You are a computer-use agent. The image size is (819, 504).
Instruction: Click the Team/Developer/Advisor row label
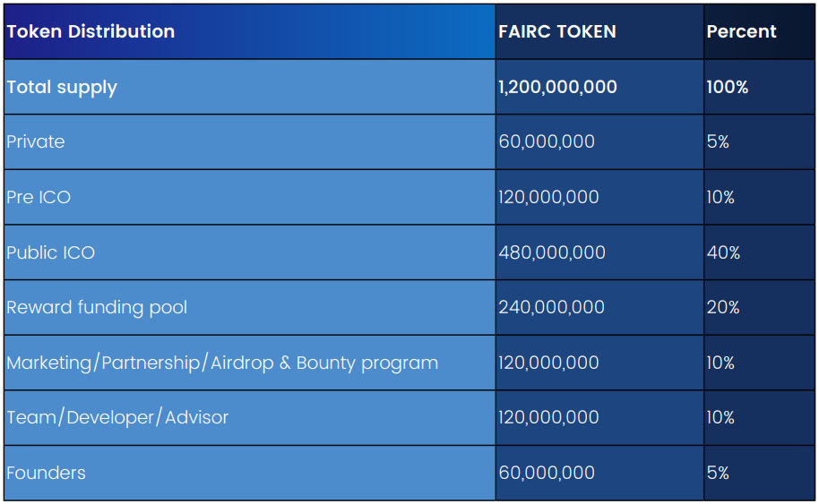pos(117,417)
